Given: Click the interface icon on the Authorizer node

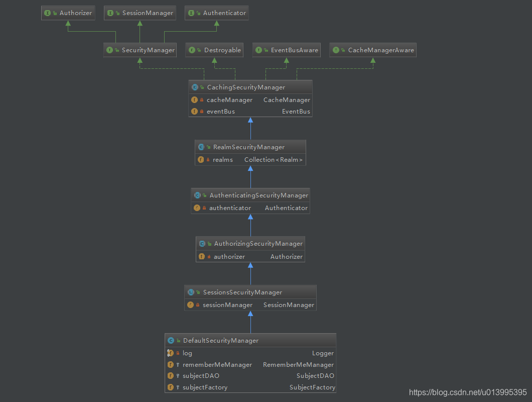Looking at the screenshot, I should click(47, 13).
